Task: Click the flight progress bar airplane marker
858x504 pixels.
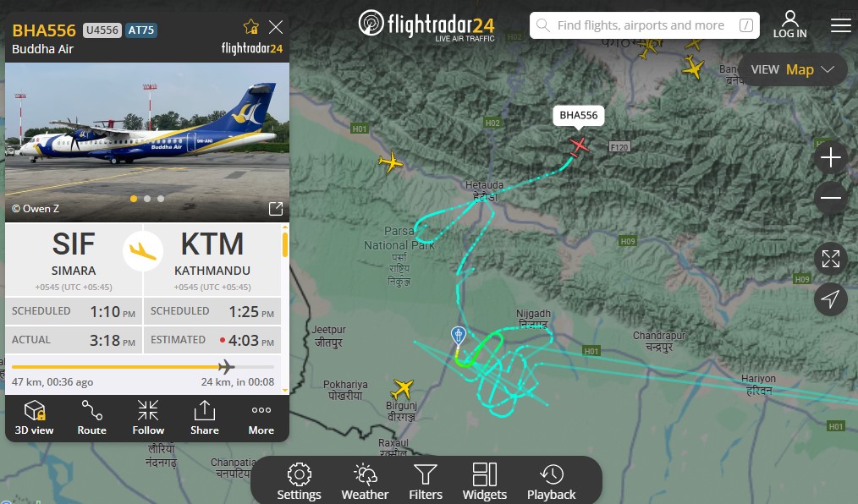Action: coord(226,367)
